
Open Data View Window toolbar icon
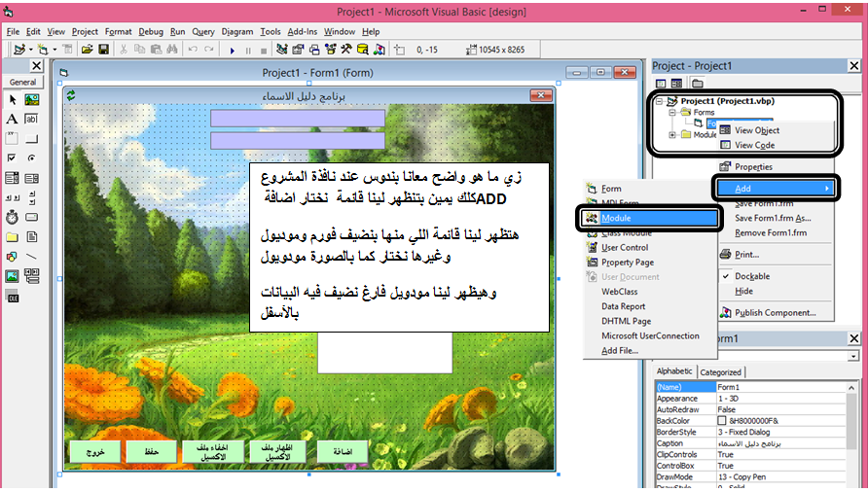(363, 50)
